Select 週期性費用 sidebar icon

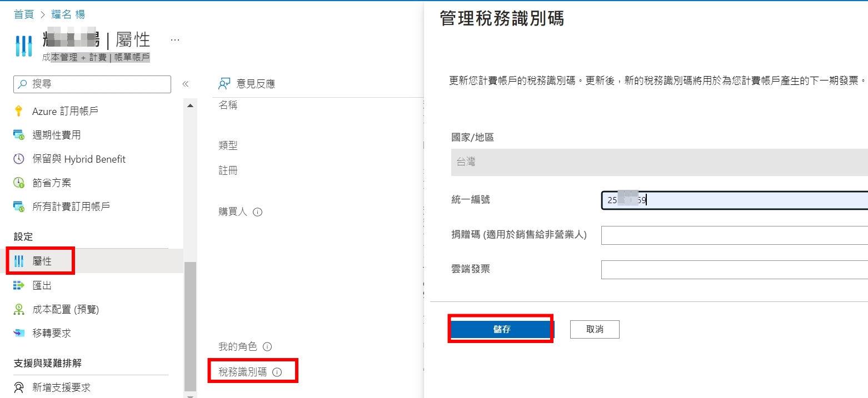coord(19,135)
